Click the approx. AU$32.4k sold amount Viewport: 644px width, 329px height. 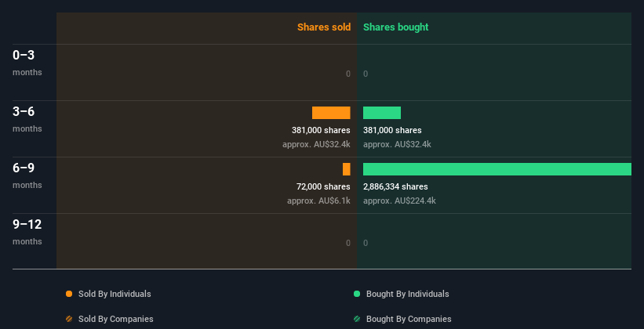[316, 144]
